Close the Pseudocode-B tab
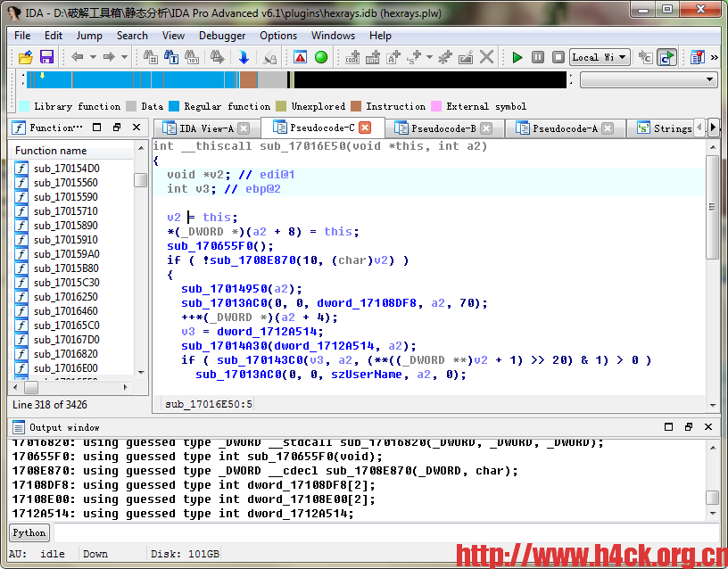Viewport: 728px width, 569px height. click(x=486, y=128)
